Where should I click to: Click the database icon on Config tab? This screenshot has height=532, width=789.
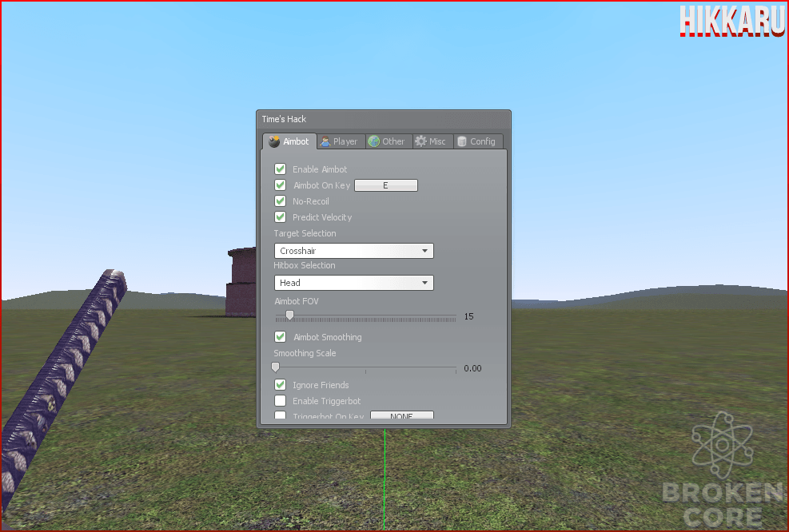[462, 141]
